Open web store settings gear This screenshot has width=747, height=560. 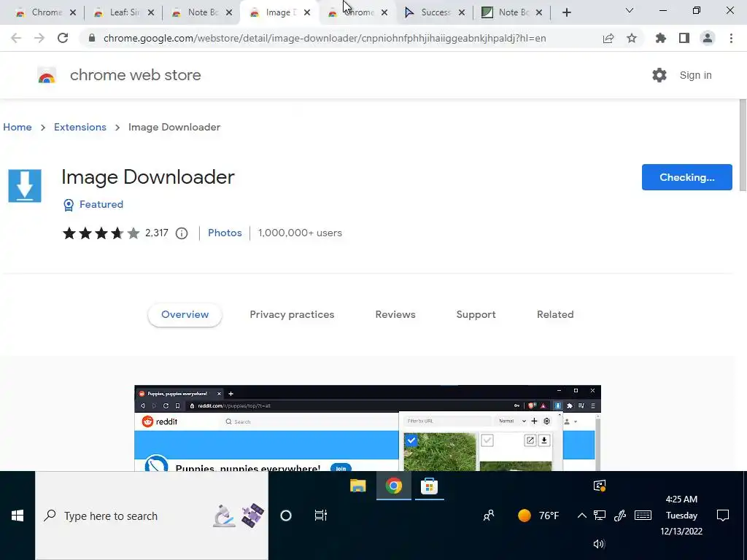(659, 75)
